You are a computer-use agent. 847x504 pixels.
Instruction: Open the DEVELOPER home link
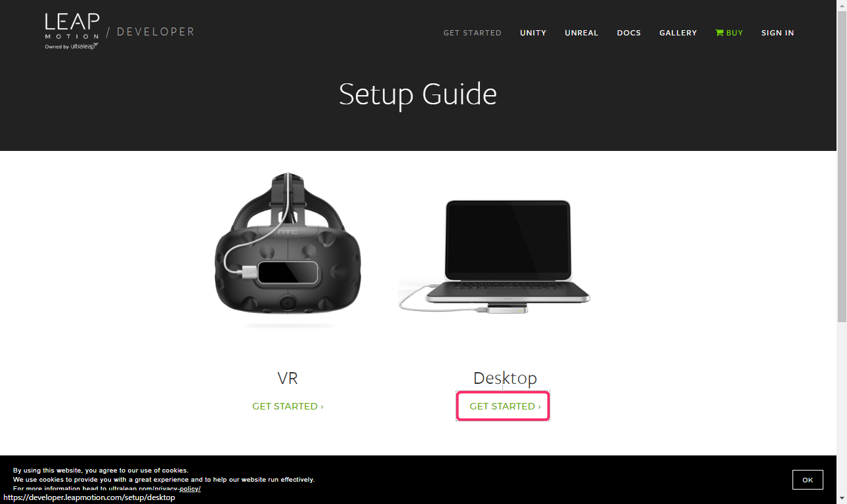click(x=156, y=31)
